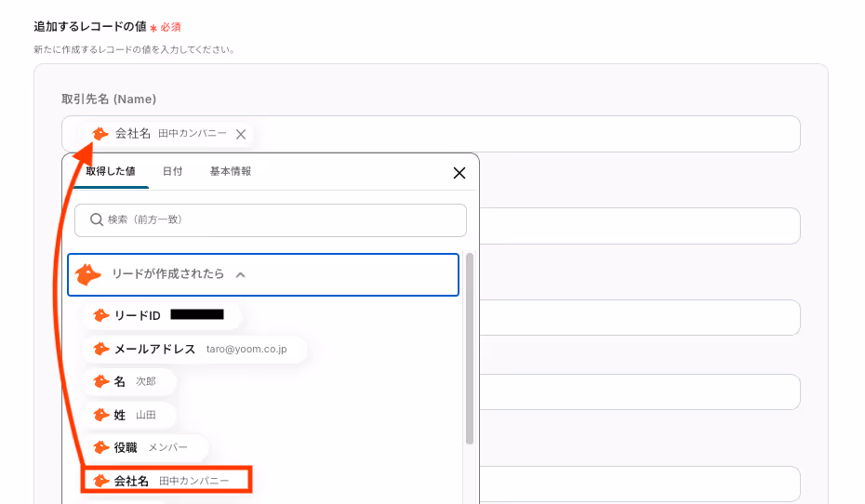Open the 日付 tab
The image size is (865, 504).
(172, 171)
